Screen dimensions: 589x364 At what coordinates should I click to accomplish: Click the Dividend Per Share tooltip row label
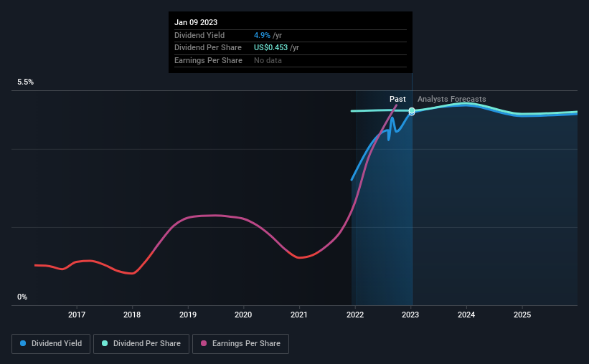(208, 48)
